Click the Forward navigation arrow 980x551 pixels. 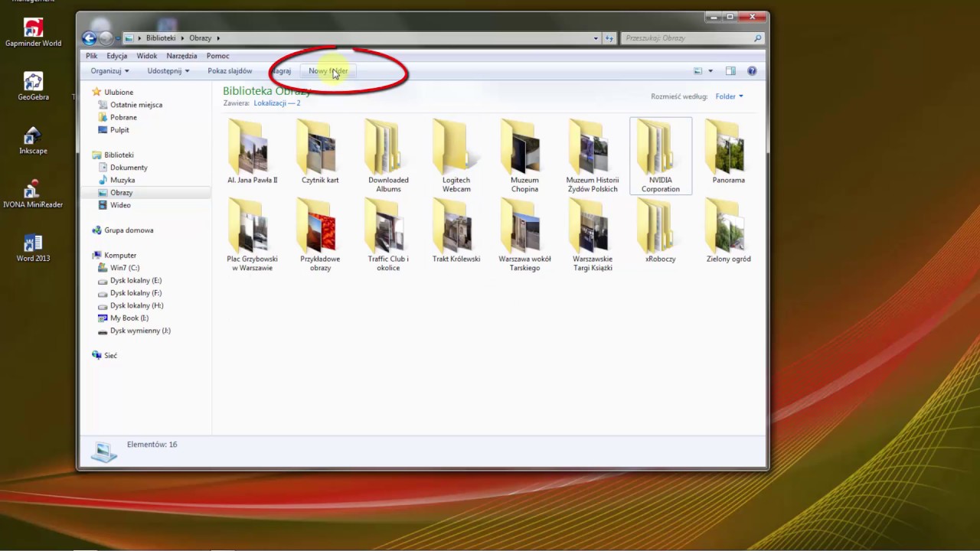pyautogui.click(x=106, y=38)
